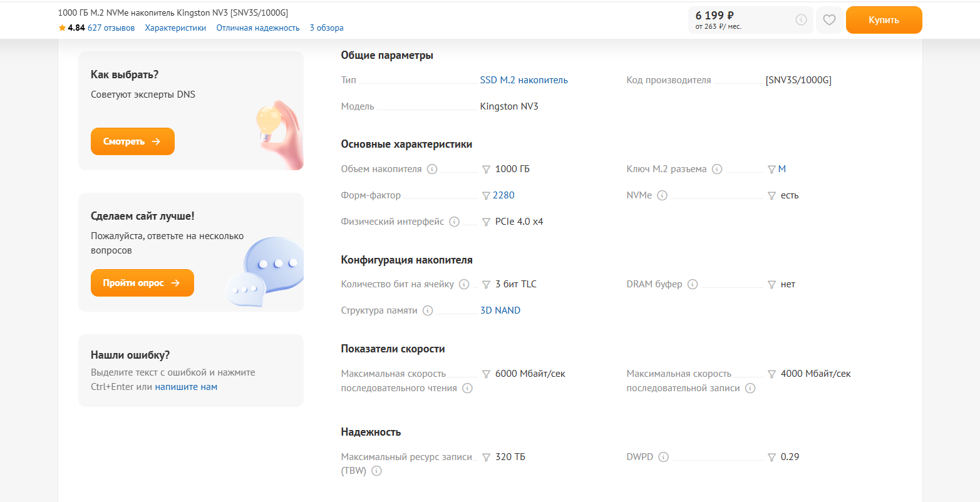
Task: Show info for Количество бит на ячейку
Action: point(464,284)
